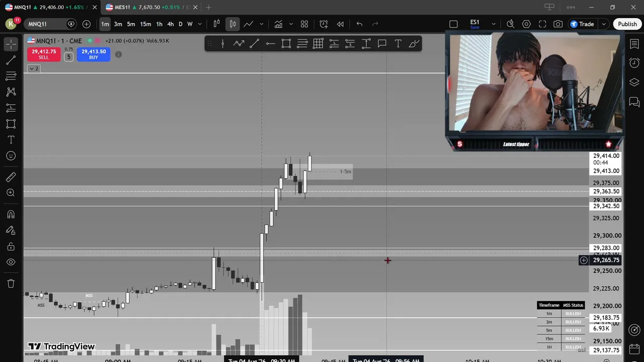Create an alert from top toolbar

point(324,24)
